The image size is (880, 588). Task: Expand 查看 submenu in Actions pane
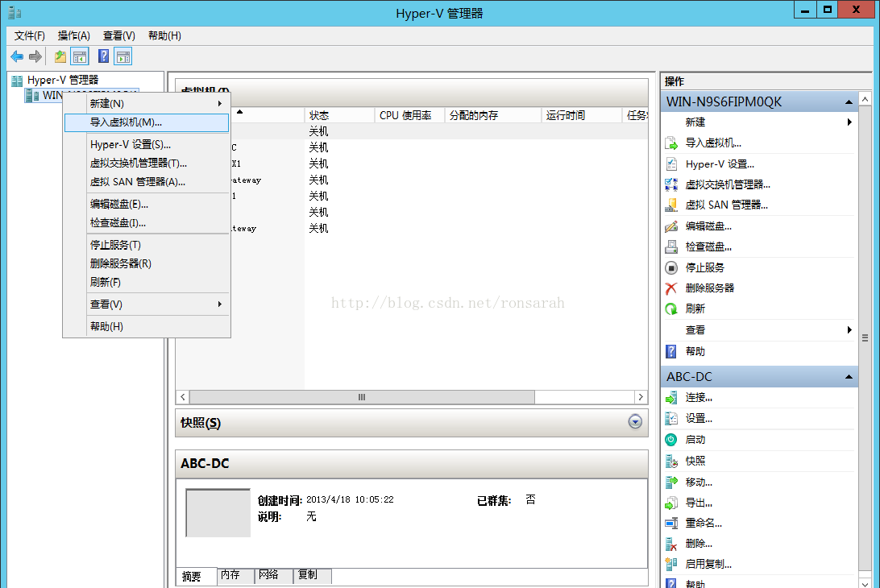[x=849, y=330]
